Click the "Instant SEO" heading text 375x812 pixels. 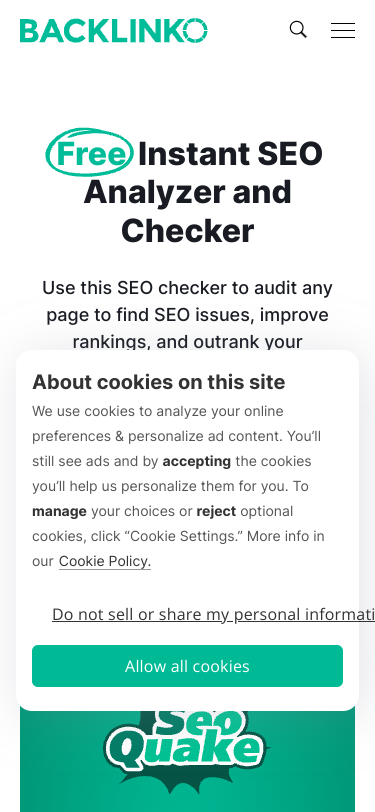click(230, 153)
